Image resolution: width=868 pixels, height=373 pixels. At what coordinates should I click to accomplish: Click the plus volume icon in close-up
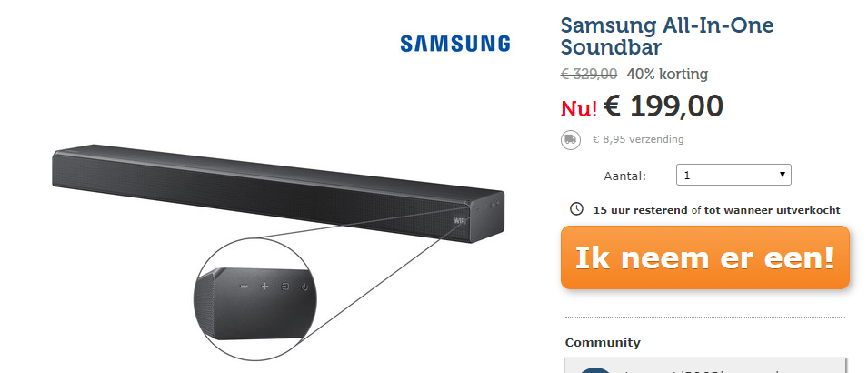point(264,286)
